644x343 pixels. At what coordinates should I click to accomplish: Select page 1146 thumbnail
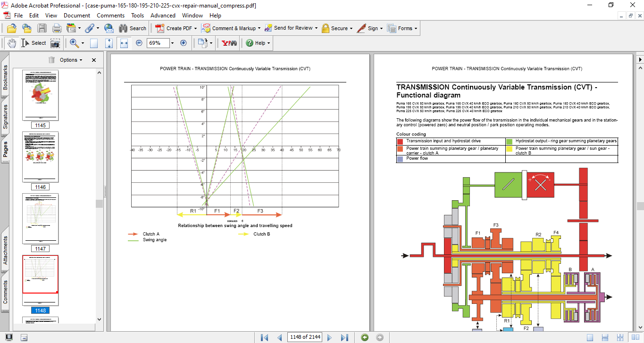point(41,157)
